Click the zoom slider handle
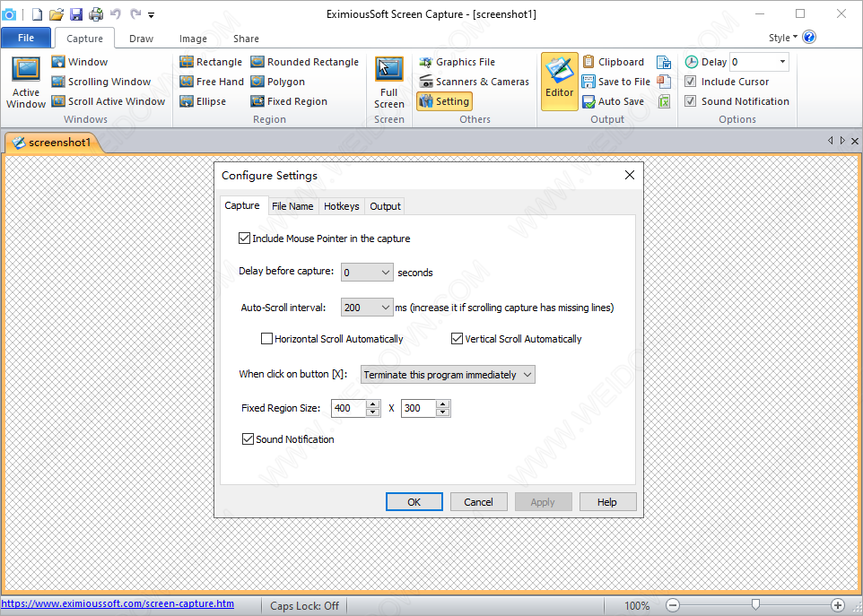 tap(755, 605)
